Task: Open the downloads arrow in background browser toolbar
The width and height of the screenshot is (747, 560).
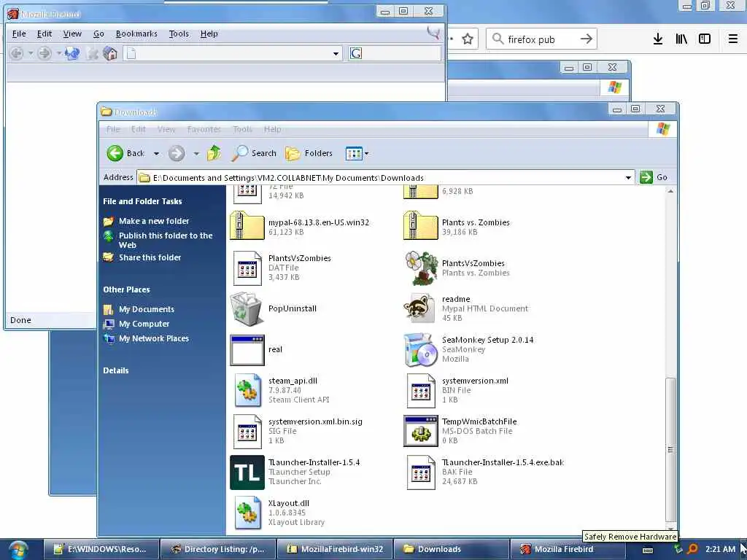Action: pos(658,39)
